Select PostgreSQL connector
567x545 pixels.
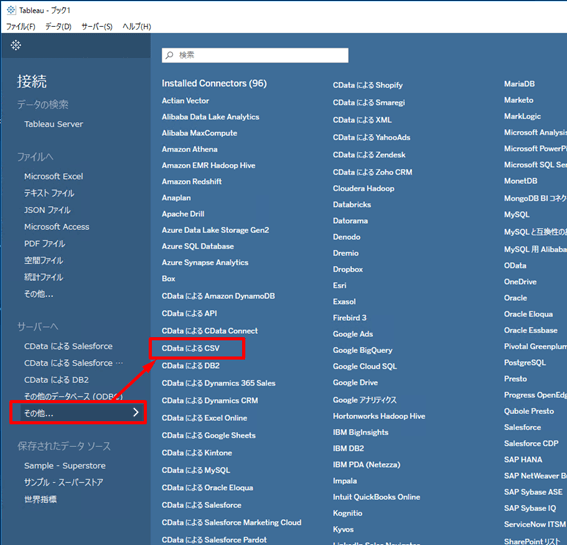(x=525, y=362)
